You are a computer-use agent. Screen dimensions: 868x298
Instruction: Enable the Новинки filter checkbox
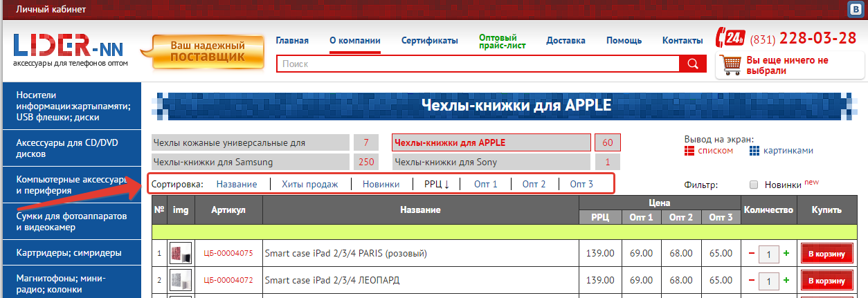click(x=754, y=185)
